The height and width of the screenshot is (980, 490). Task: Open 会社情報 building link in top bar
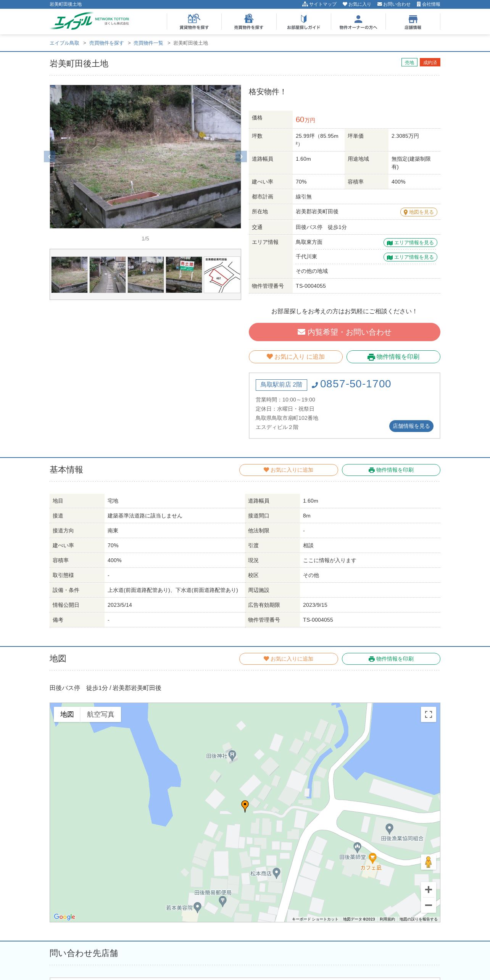point(428,4)
